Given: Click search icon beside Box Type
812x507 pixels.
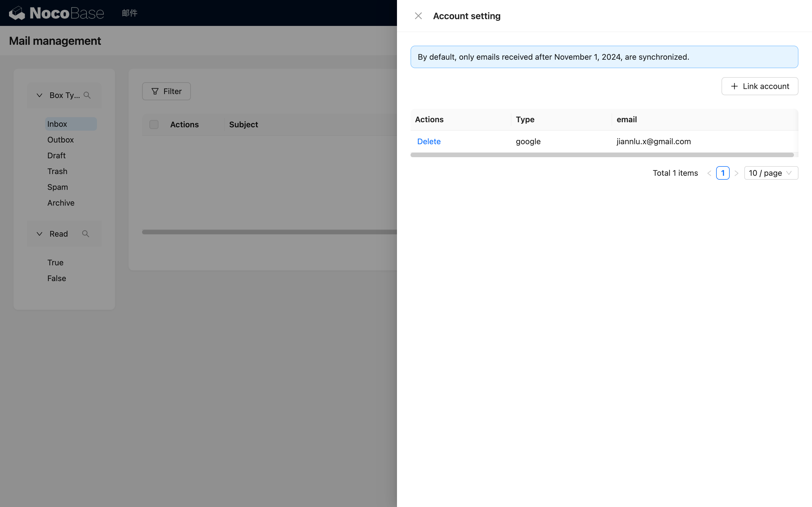Looking at the screenshot, I should pyautogui.click(x=87, y=95).
